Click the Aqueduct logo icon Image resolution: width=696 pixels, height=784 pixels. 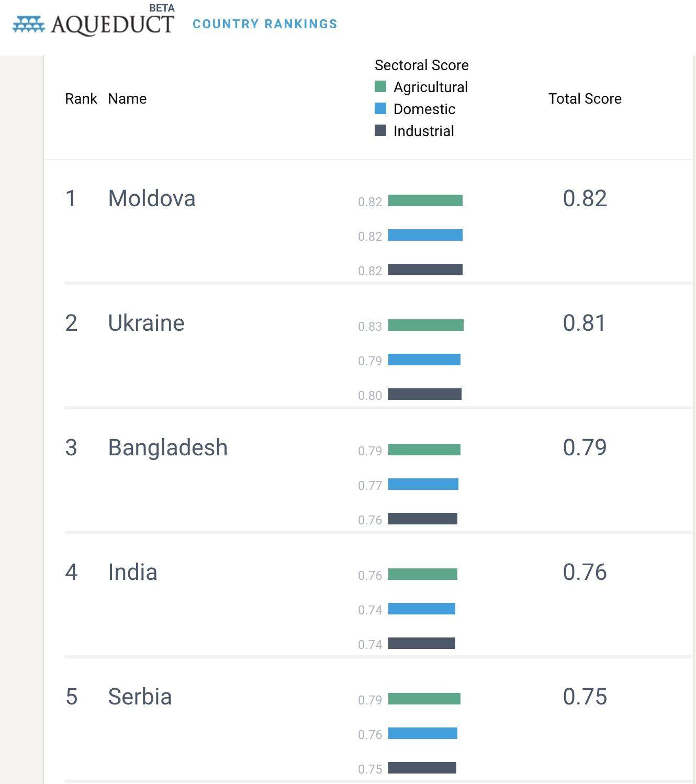coord(29,25)
